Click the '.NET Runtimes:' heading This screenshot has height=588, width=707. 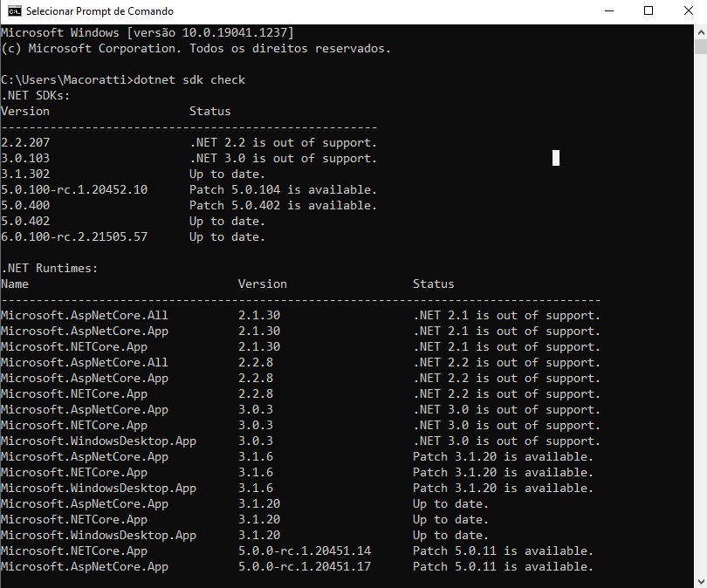pyautogui.click(x=50, y=268)
